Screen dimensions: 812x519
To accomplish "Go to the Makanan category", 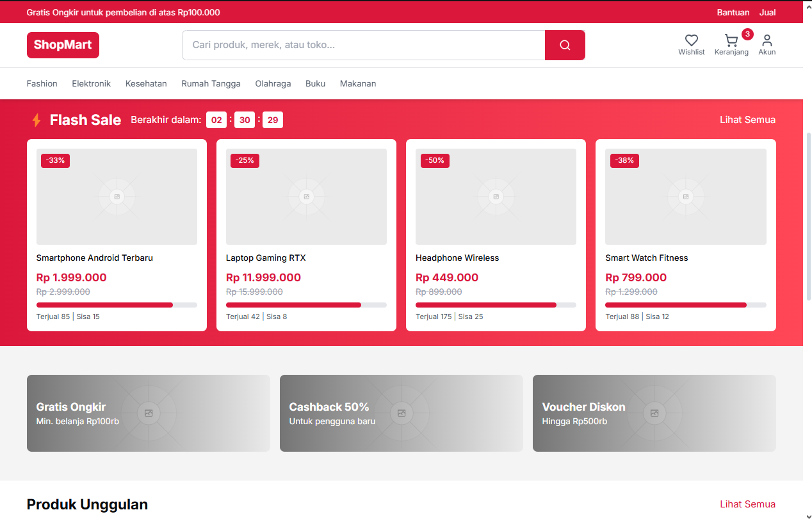I will (x=358, y=83).
